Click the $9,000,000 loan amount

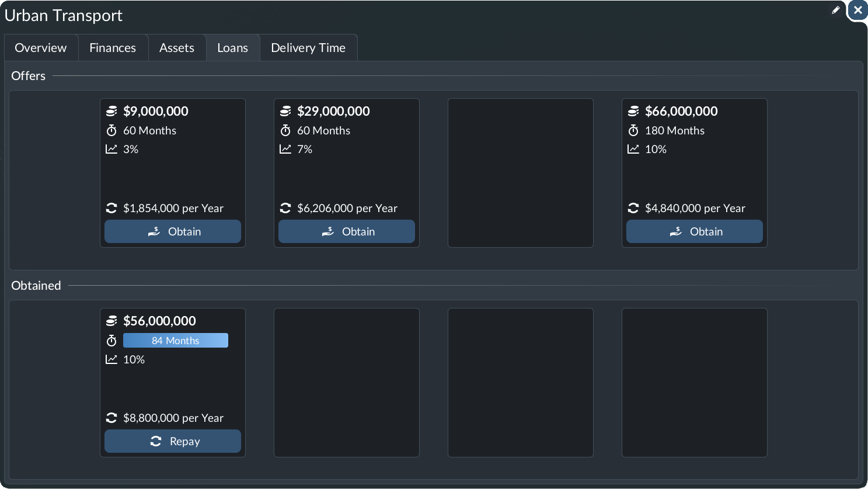pos(156,111)
